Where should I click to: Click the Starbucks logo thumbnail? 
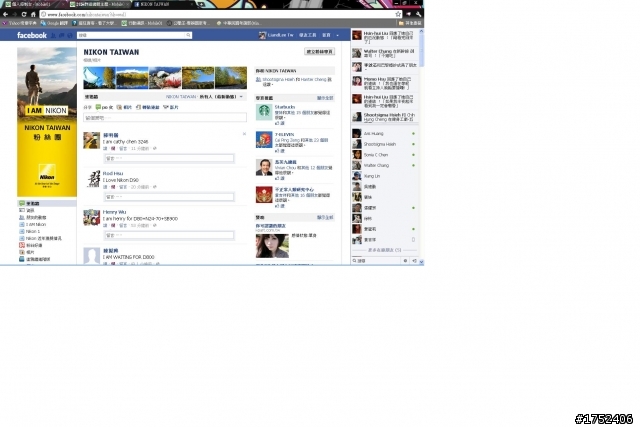click(x=264, y=112)
